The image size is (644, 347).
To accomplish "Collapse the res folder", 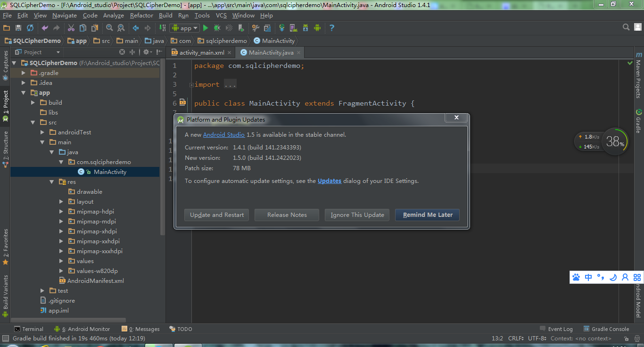I will [x=52, y=182].
